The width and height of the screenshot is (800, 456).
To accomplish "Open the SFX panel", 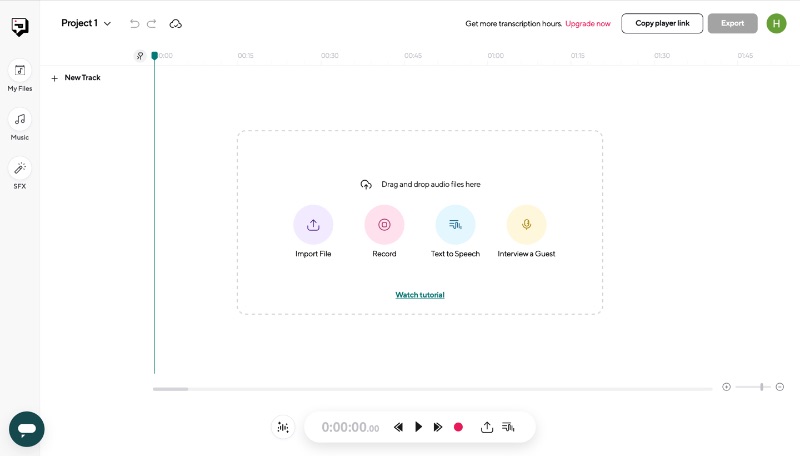I will (20, 173).
